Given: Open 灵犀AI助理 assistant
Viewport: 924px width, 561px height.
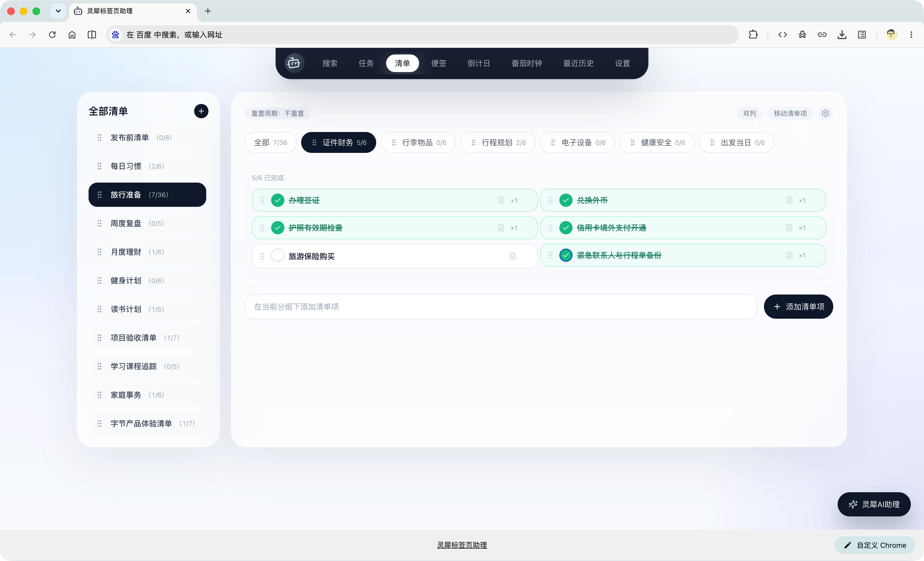Looking at the screenshot, I should (874, 504).
